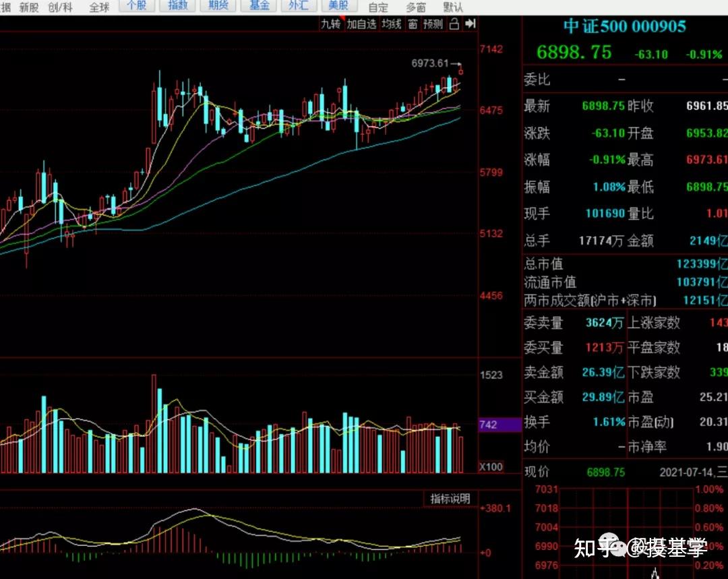Open the 九转 indicator
Viewport: 728px width, 579px height.
pyautogui.click(x=331, y=24)
